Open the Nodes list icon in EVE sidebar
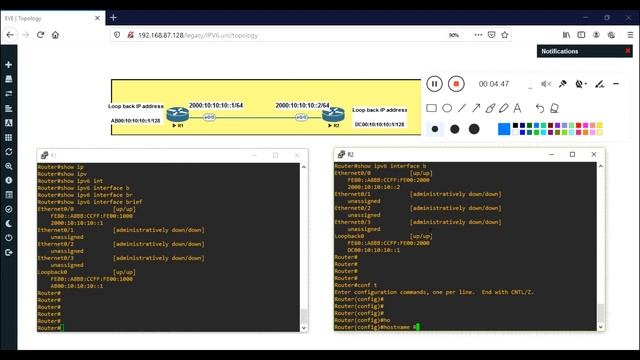This screenshot has height=360, width=640. pos(9,79)
